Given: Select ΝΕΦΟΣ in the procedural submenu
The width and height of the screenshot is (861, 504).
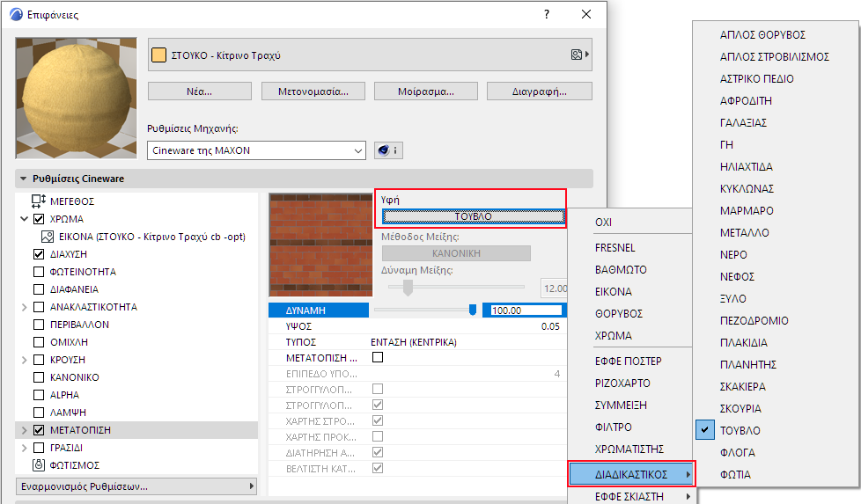Looking at the screenshot, I should tap(737, 276).
